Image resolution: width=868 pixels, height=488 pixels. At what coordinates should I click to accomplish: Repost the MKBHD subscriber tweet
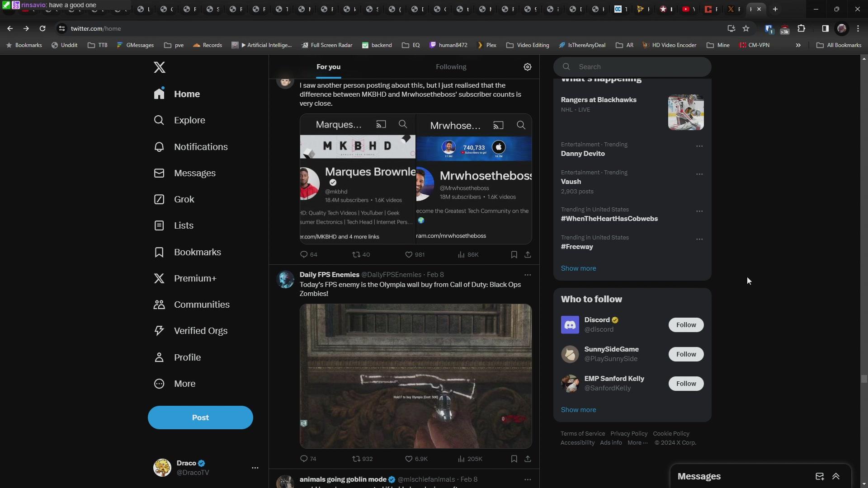point(361,255)
